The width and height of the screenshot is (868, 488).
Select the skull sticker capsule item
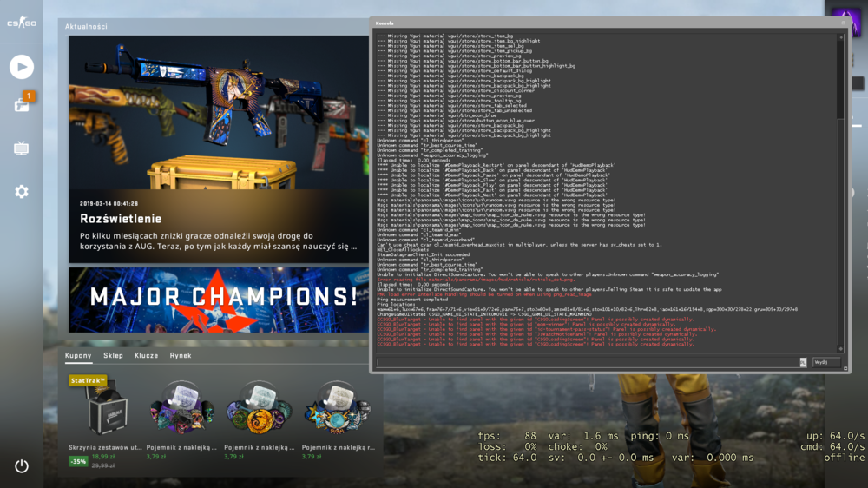click(x=181, y=420)
